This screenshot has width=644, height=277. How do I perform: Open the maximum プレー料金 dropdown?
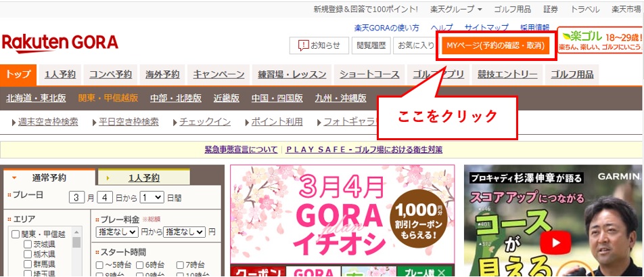[x=185, y=232]
